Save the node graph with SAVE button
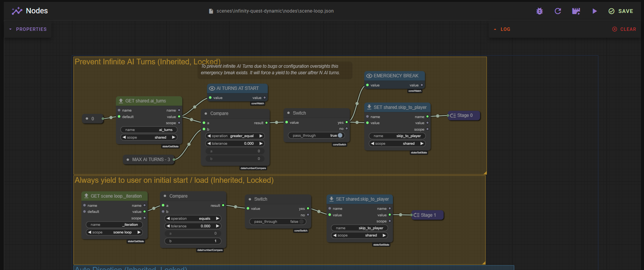Image resolution: width=644 pixels, height=270 pixels. click(x=621, y=11)
